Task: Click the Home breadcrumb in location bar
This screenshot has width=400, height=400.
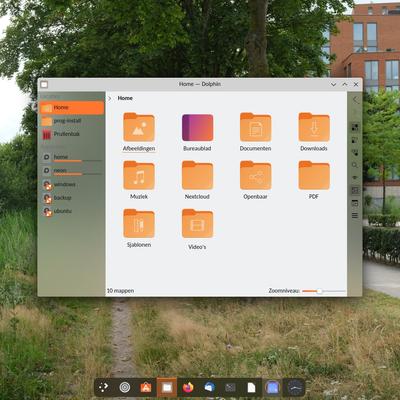Action: point(125,98)
